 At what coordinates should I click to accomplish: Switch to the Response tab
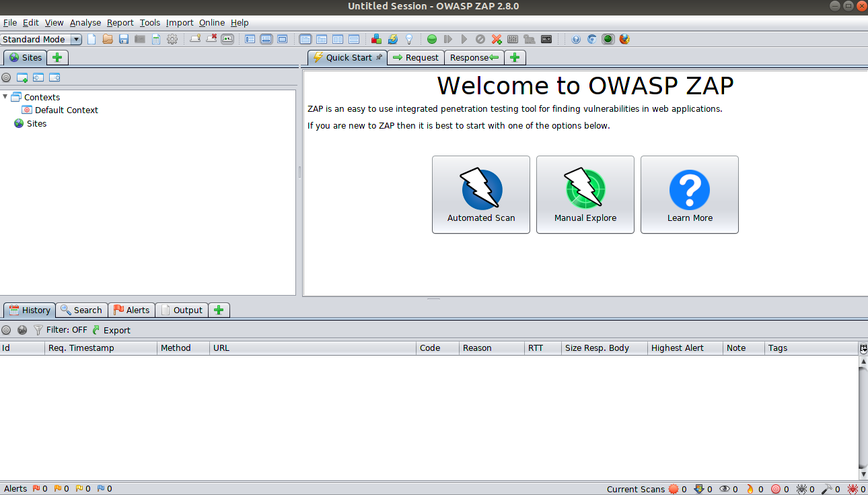point(474,58)
